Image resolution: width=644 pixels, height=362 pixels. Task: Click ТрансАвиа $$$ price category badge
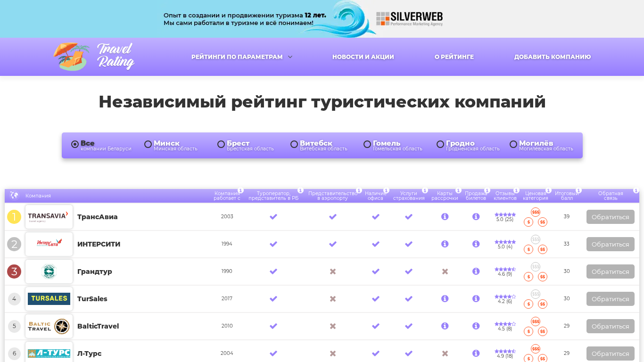coord(536,212)
